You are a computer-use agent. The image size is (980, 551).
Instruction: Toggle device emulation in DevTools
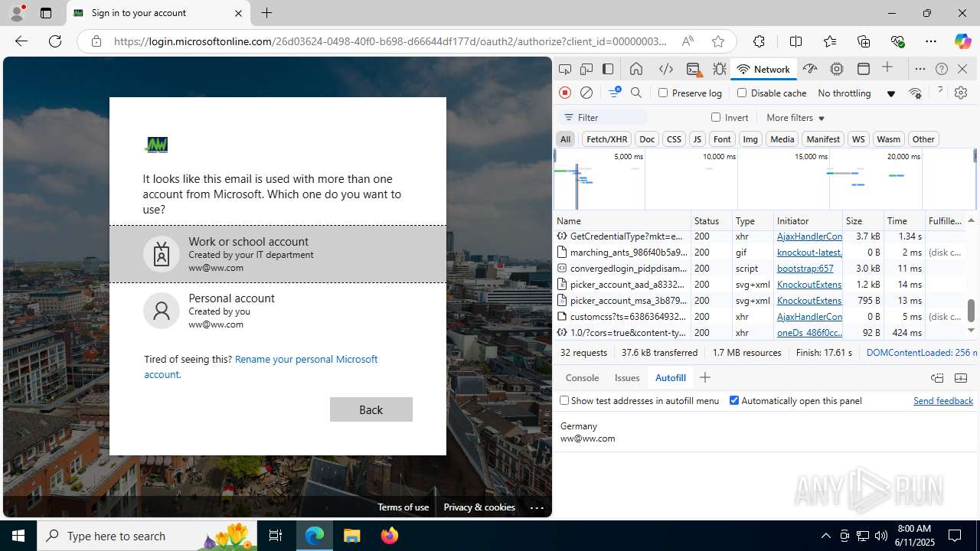tap(586, 69)
